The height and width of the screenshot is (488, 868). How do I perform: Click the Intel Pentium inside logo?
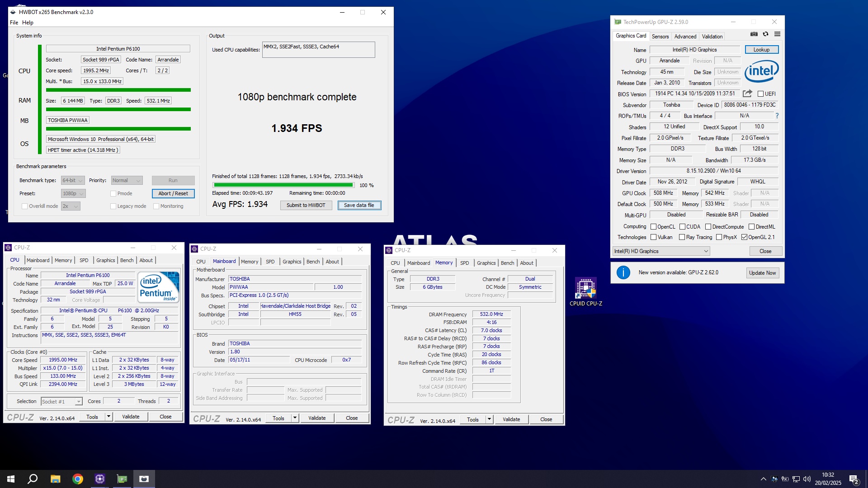pyautogui.click(x=158, y=287)
